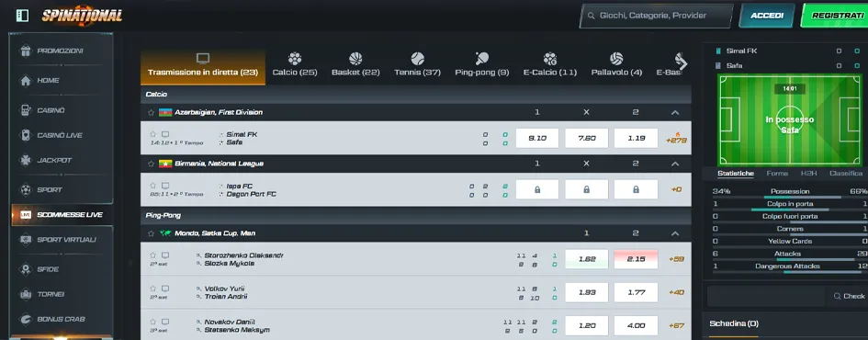
Task: Star the Azerbaigian First Division league
Action: click(x=151, y=112)
